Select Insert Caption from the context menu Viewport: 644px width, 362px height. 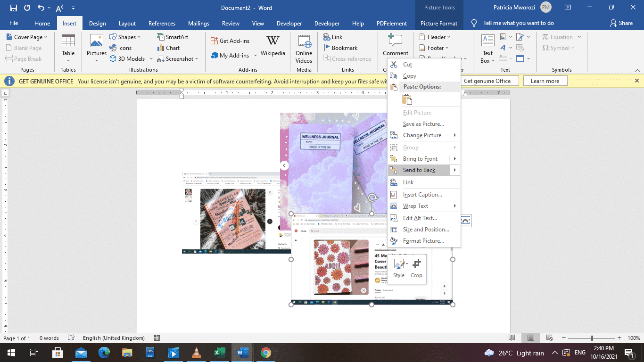click(423, 194)
